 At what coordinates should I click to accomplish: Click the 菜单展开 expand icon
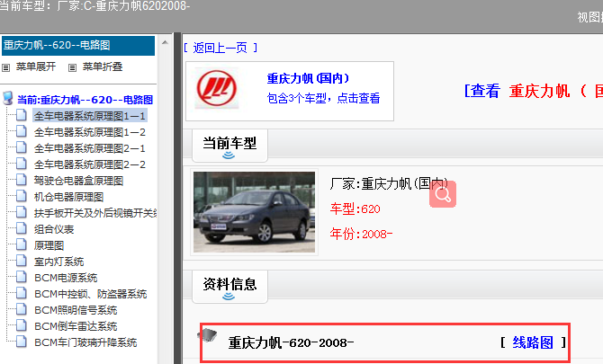pos(5,68)
